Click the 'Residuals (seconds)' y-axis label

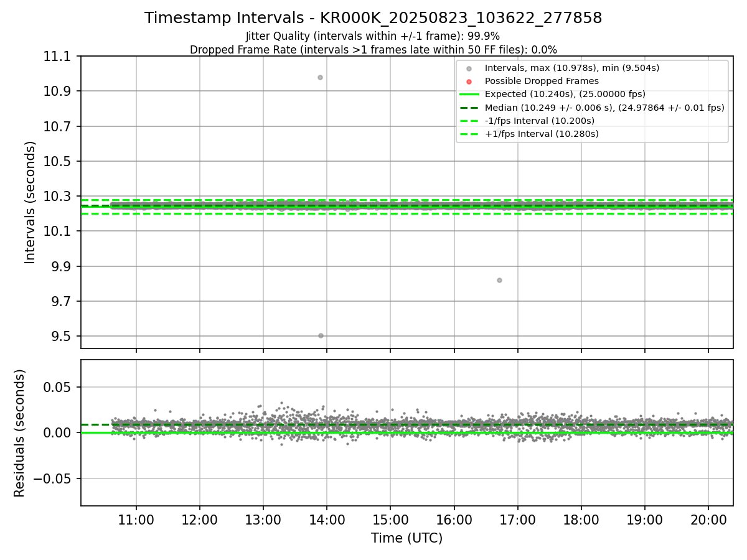tap(20, 433)
